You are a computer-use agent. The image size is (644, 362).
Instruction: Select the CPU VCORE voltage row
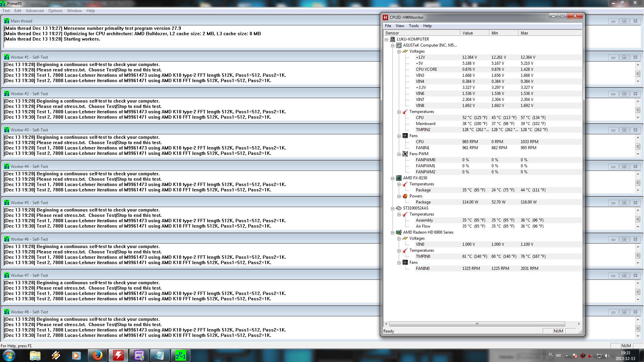click(x=426, y=69)
